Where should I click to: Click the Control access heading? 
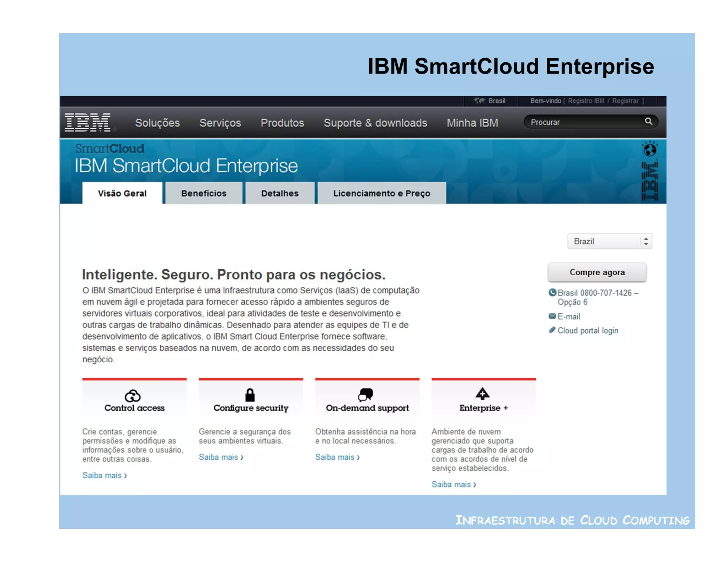tap(134, 408)
